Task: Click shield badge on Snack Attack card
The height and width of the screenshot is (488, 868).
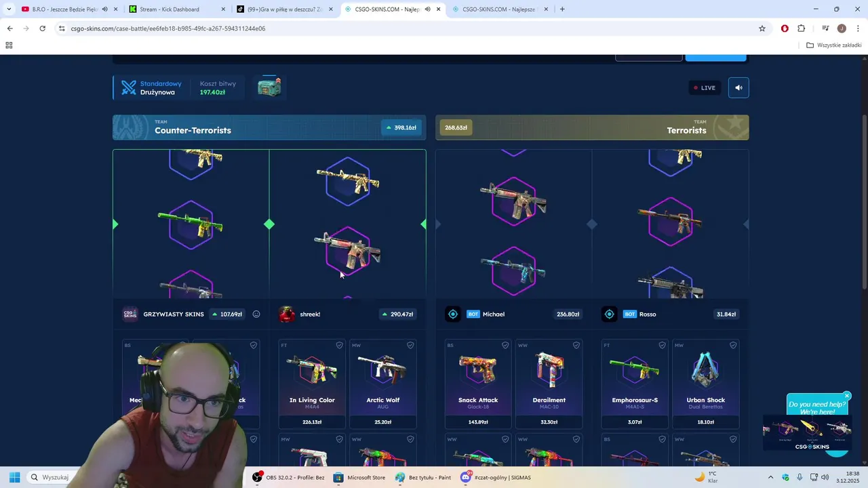Action: (x=505, y=345)
